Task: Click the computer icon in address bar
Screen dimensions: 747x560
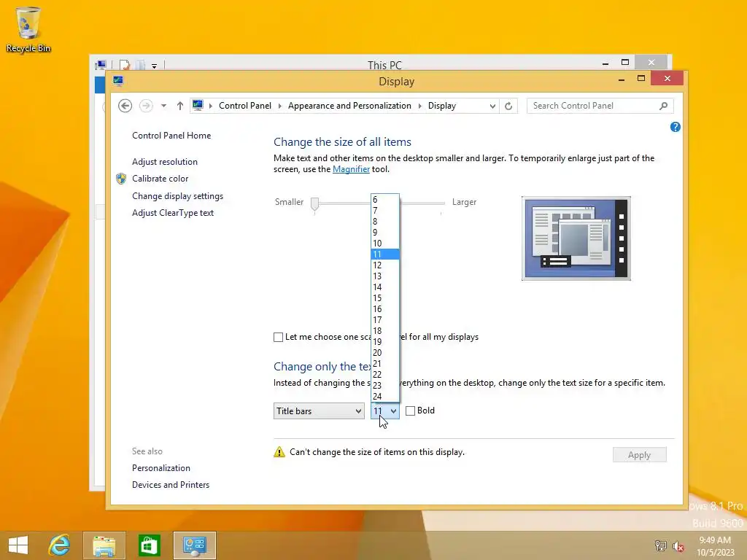Action: pyautogui.click(x=198, y=105)
